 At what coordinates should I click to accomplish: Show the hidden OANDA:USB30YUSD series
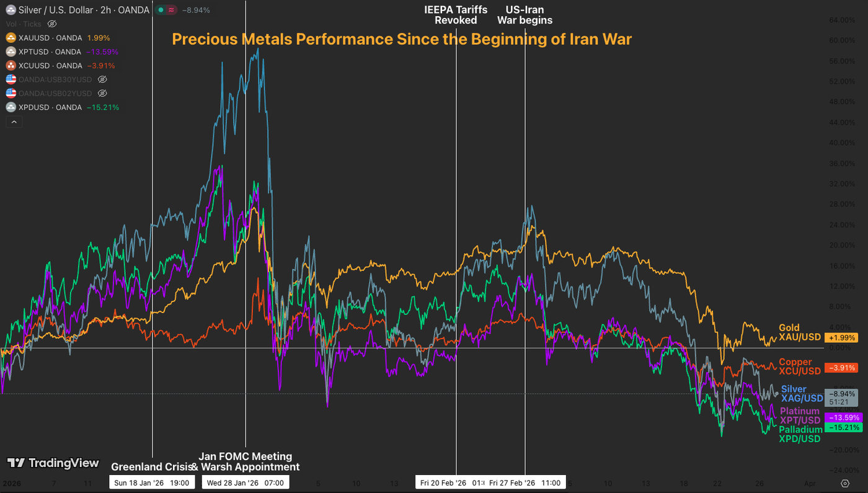point(102,79)
